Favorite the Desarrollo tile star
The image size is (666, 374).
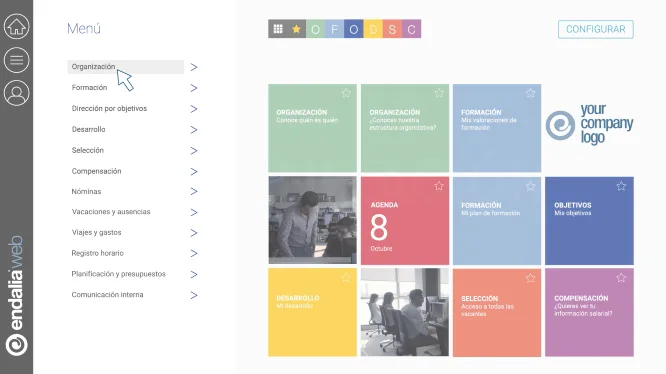coord(346,278)
